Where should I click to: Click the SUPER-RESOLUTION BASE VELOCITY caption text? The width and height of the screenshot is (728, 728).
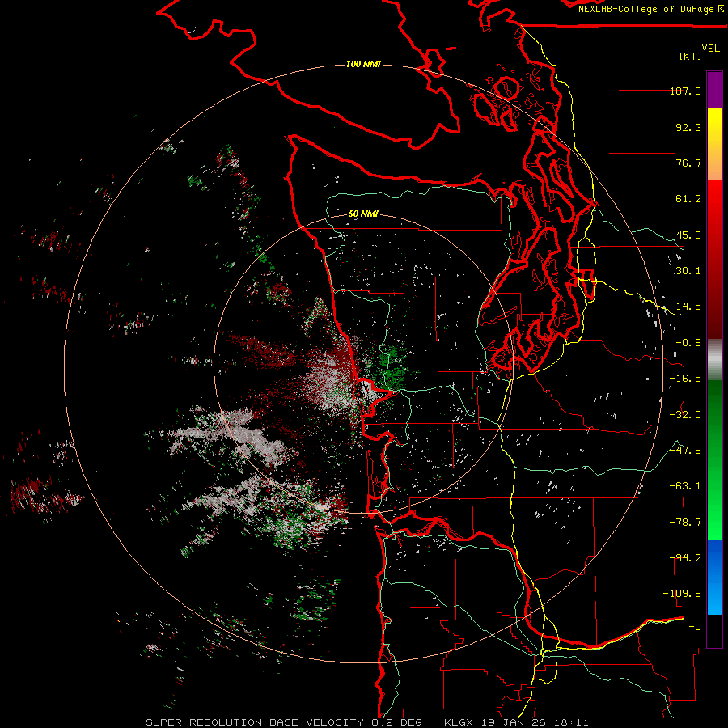tap(255, 722)
